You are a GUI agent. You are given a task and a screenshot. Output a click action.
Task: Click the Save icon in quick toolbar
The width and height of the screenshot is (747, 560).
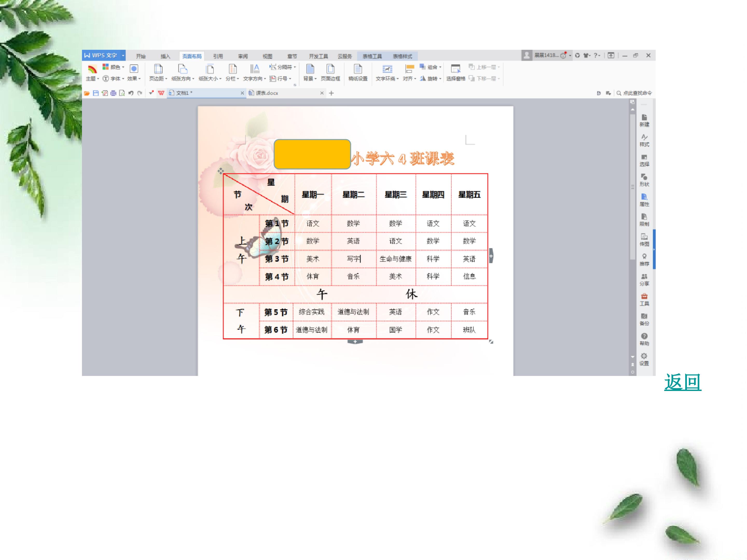96,93
